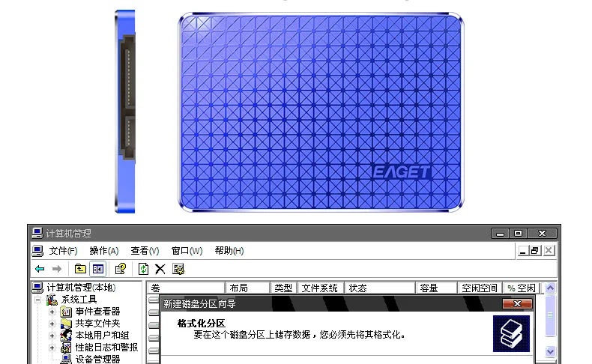Sort by the 空闲空间 column header
Image resolution: width=592 pixels, height=364 pixels.
click(480, 288)
